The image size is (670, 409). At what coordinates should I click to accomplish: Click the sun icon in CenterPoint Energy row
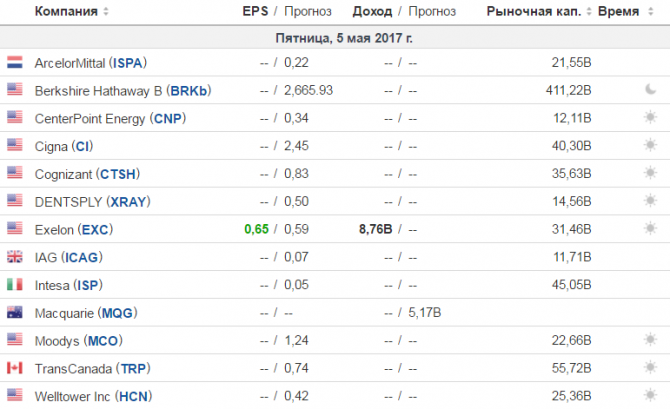click(x=650, y=117)
